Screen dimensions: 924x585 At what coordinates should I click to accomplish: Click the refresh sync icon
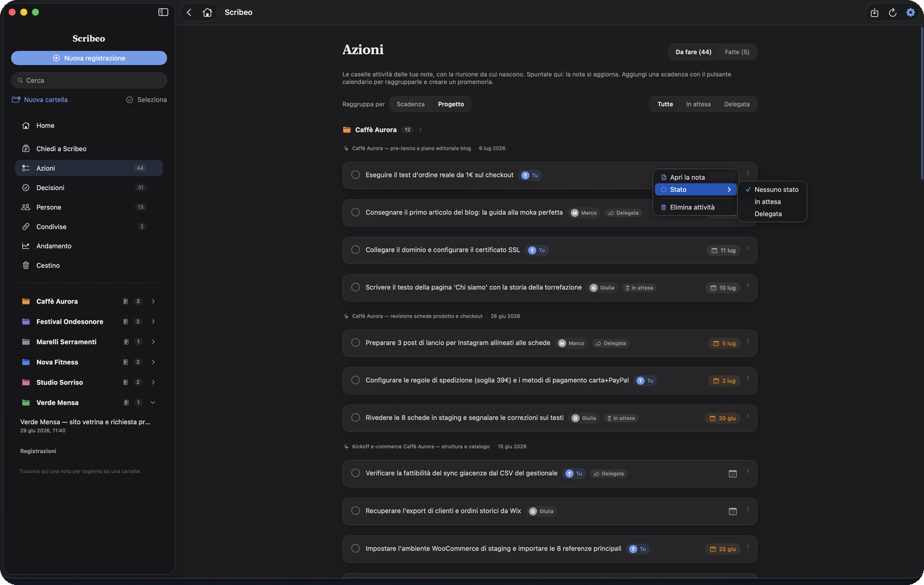pyautogui.click(x=892, y=12)
